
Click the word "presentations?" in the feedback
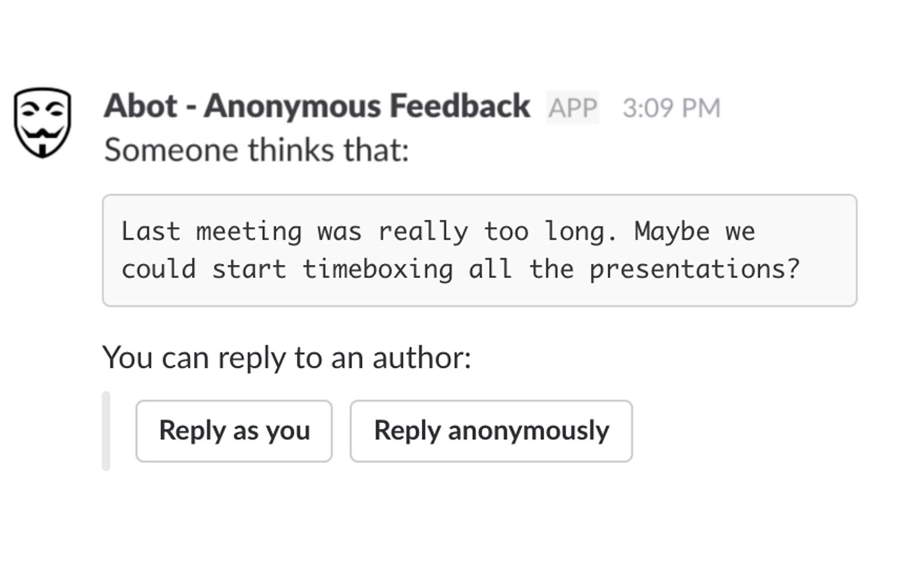(x=694, y=269)
